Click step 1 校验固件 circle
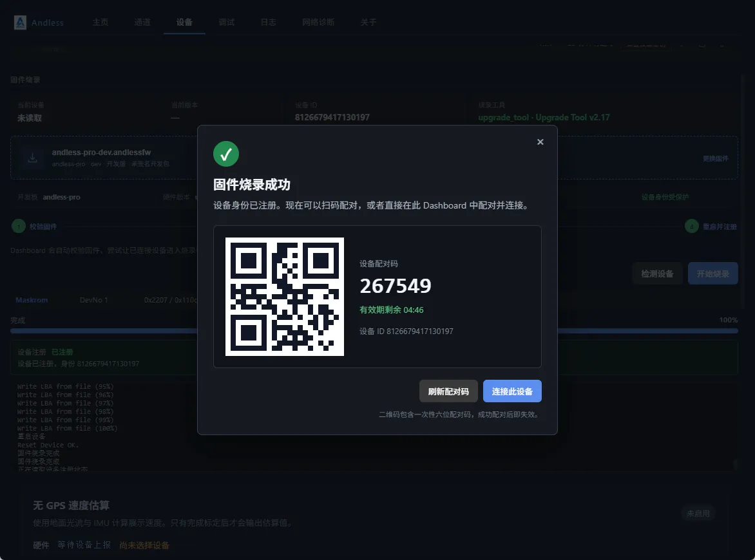Screen dimensions: 755x560 coord(19,226)
